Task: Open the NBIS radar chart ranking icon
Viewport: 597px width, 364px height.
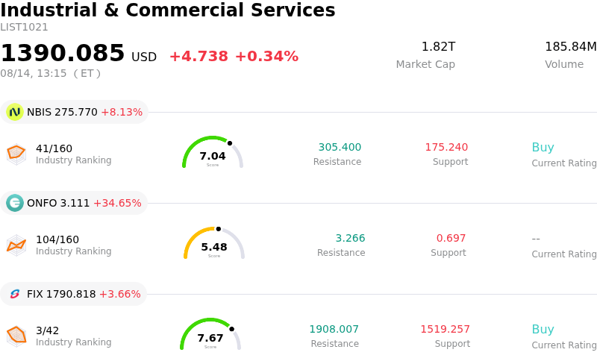Action: point(16,154)
